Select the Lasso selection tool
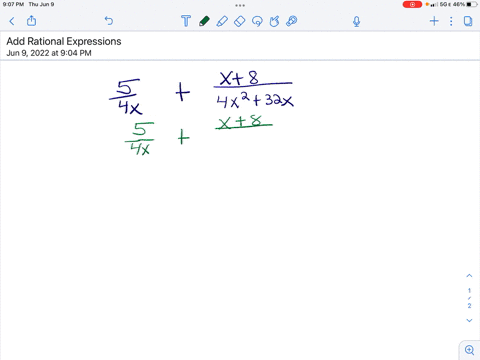The height and width of the screenshot is (360, 480). (x=257, y=21)
